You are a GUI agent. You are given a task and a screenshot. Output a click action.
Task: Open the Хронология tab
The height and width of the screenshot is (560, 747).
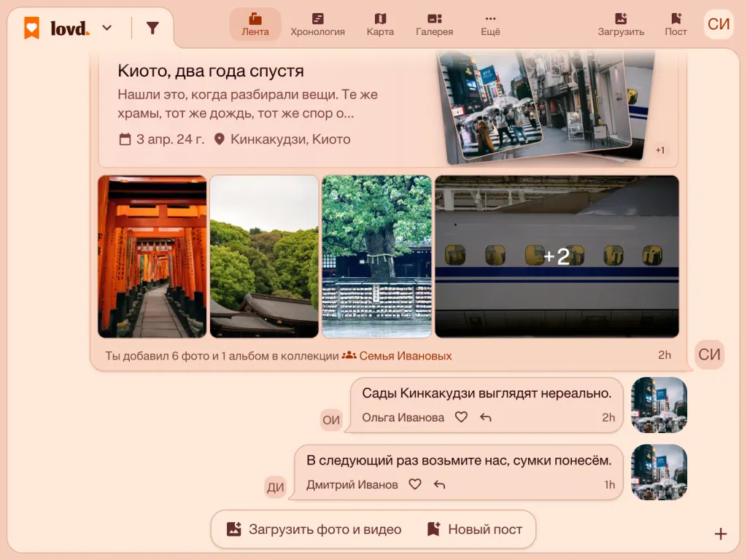tap(318, 24)
